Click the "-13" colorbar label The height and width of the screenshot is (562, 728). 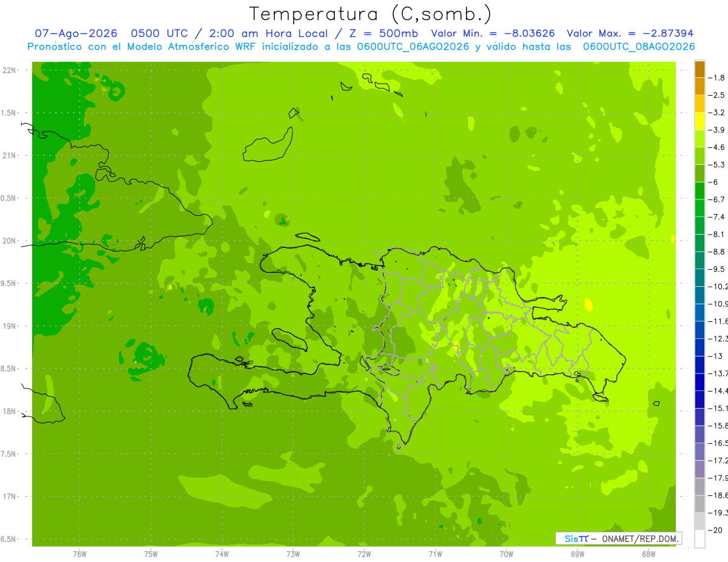pos(715,356)
